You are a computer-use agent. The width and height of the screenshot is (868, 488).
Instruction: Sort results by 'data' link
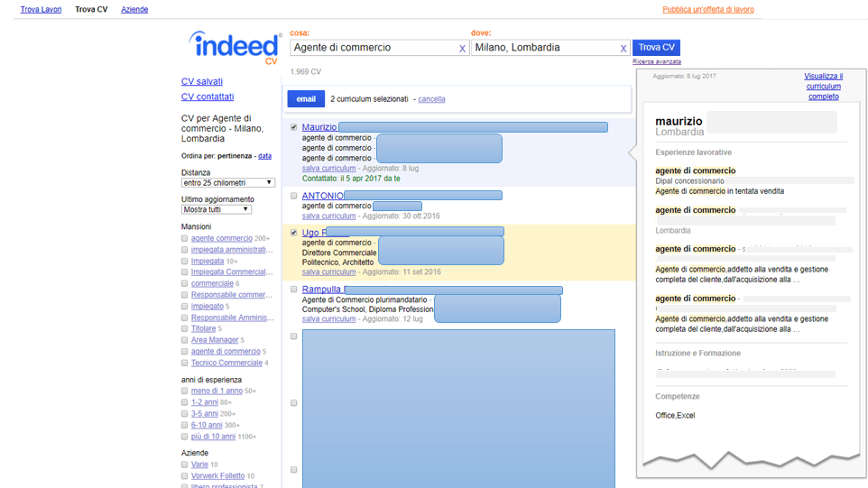(264, 156)
